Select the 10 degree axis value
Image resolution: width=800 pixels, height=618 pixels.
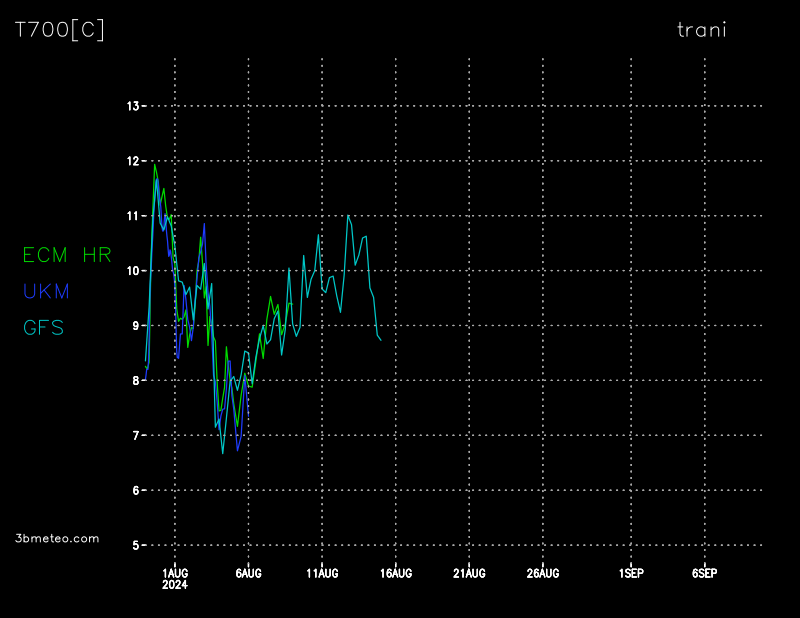click(132, 271)
